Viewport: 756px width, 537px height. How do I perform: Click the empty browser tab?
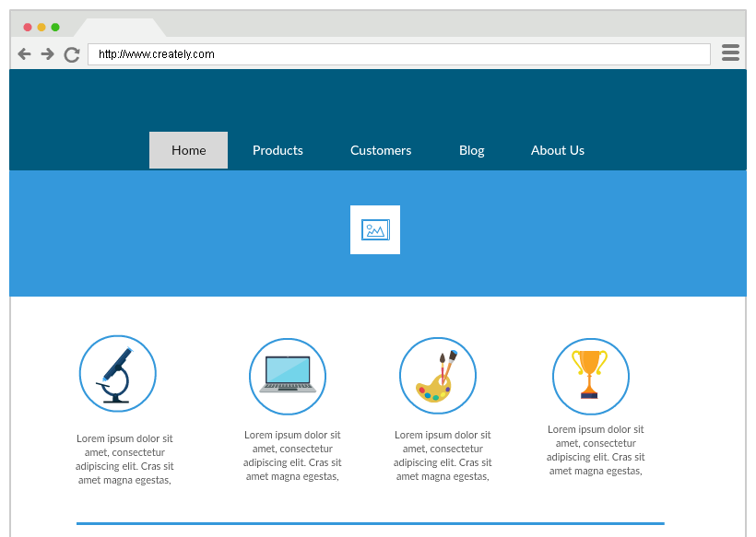coord(120,28)
